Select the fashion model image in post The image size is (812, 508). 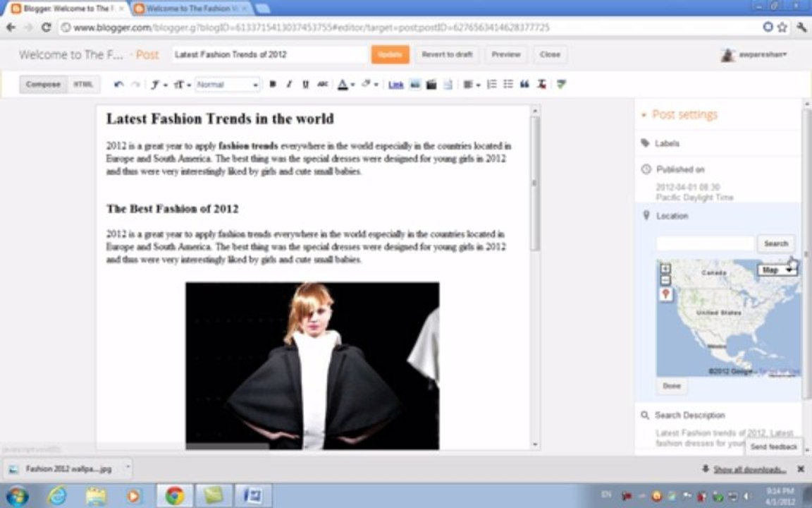(x=312, y=365)
